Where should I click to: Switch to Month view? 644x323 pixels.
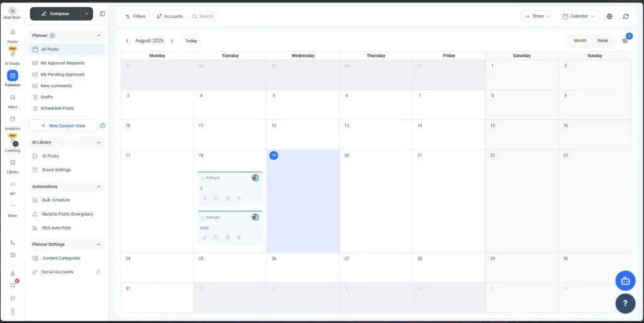click(580, 41)
